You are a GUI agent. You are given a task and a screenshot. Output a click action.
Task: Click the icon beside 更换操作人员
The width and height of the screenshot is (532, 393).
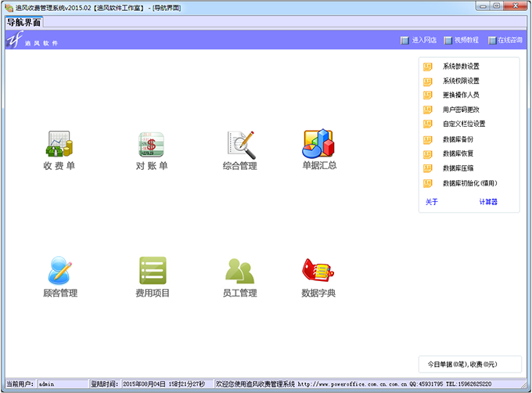[428, 95]
